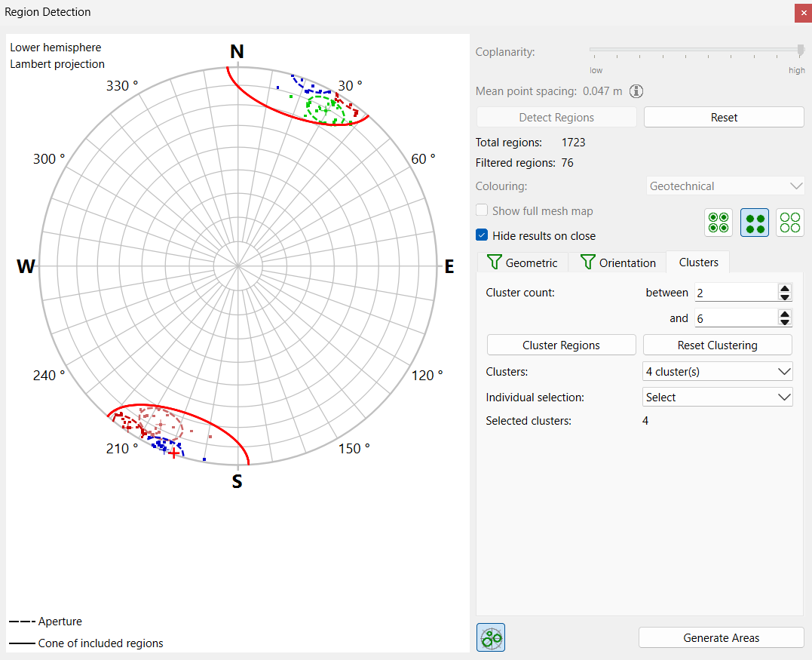
Task: Toggle the stereonet view icon at the bottom
Action: [x=490, y=637]
